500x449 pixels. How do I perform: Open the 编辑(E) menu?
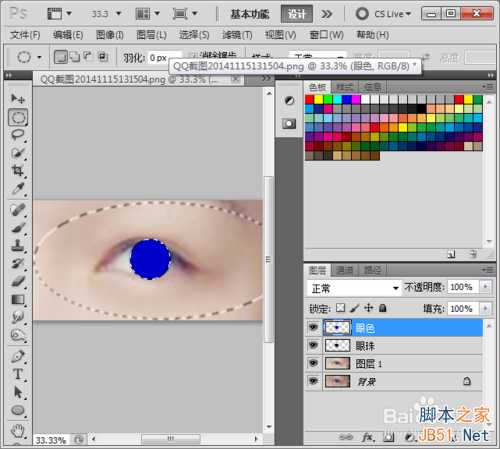tap(68, 35)
